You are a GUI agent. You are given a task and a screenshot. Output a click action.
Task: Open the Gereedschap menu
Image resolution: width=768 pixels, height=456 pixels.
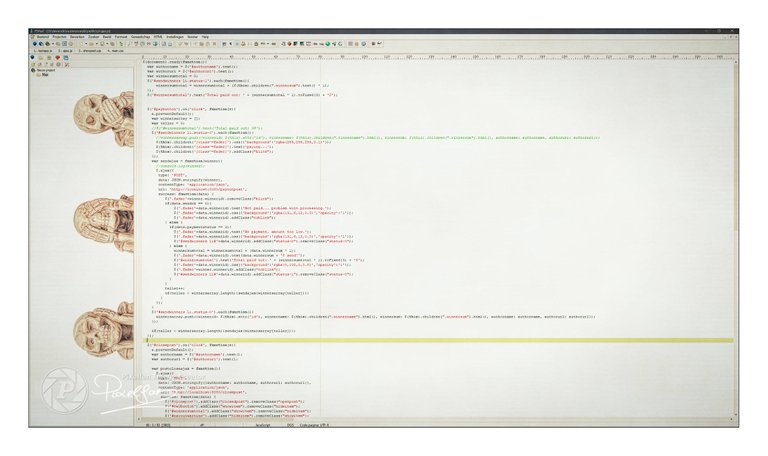pos(141,37)
